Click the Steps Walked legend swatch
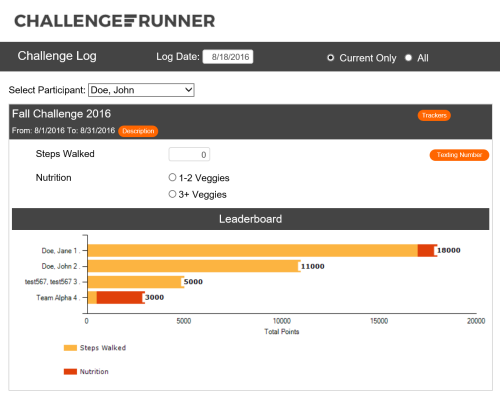The width and height of the screenshot is (500, 397). click(x=70, y=348)
